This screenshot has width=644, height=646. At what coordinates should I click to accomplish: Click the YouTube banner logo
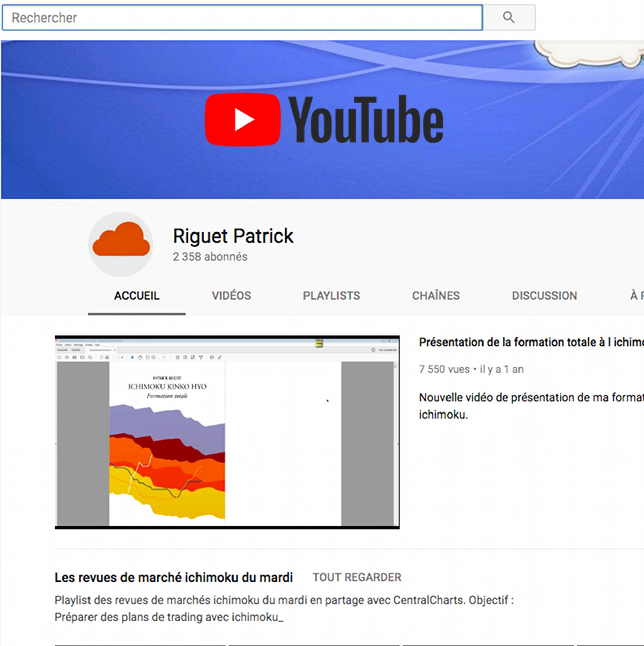324,119
